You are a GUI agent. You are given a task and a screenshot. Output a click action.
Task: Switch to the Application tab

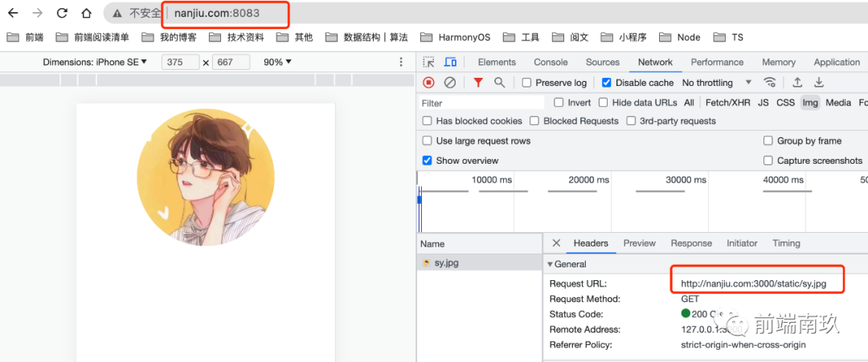(837, 62)
